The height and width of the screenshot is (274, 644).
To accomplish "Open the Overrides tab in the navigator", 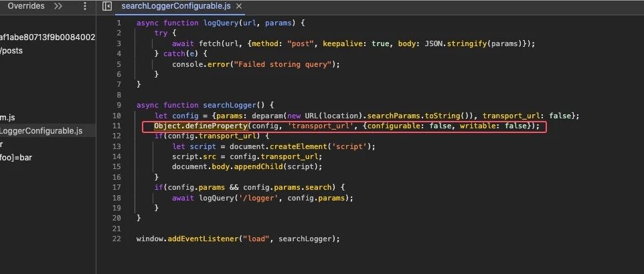I will [26, 6].
